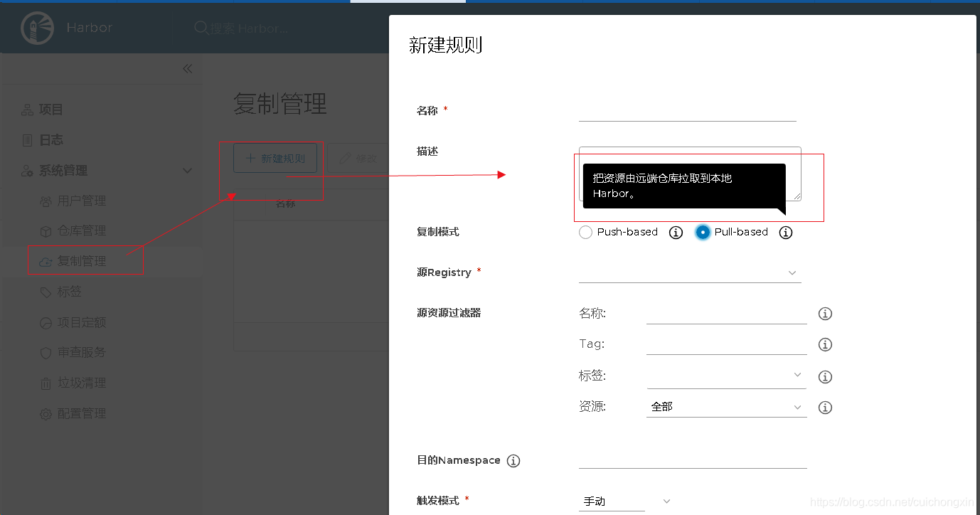Click the 审查服务 shield icon
This screenshot has width=980, height=515.
(x=46, y=352)
